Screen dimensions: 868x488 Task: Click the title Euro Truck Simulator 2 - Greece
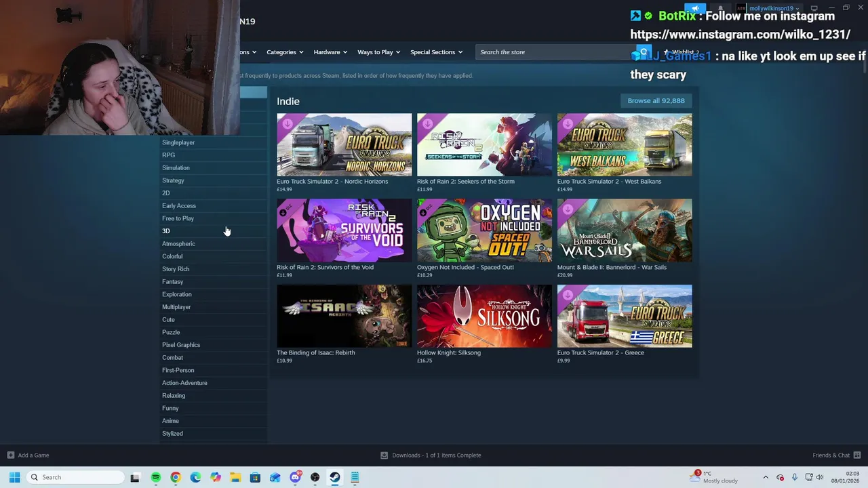tap(601, 352)
